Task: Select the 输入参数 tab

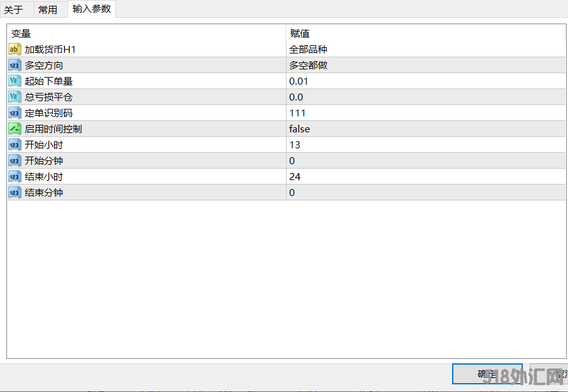Action: (91, 9)
